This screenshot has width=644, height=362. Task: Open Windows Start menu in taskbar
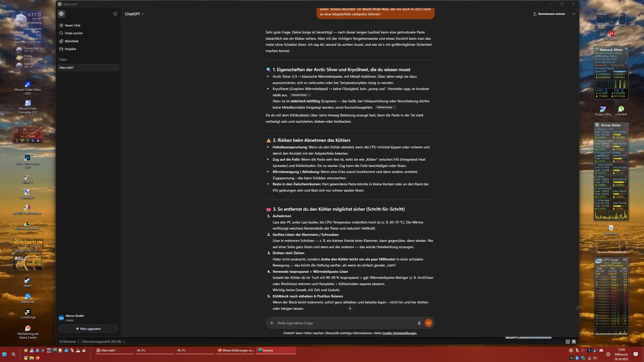pos(4,354)
